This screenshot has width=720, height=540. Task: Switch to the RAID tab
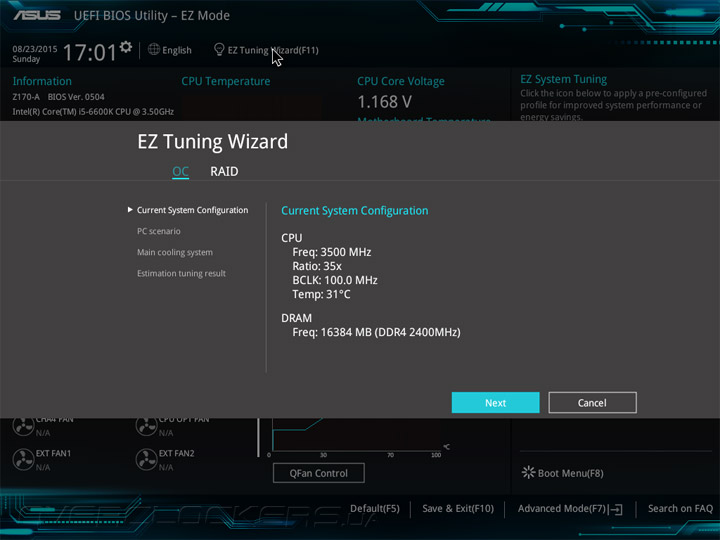224,172
